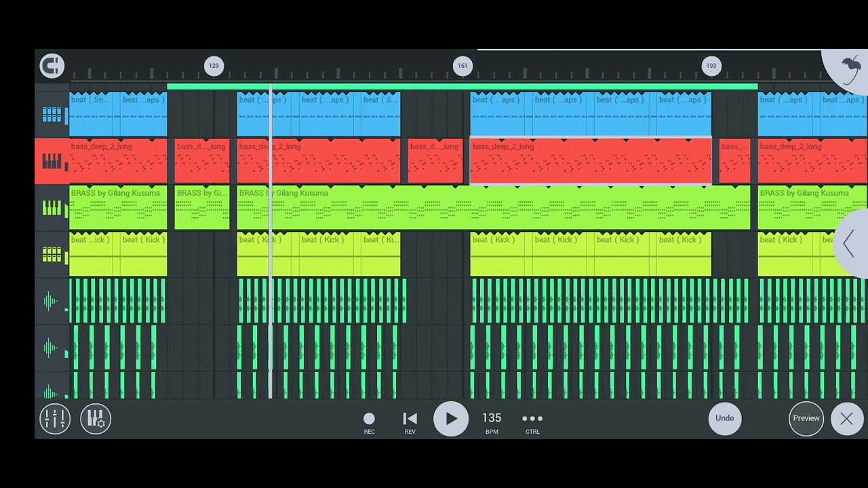This screenshot has height=488, width=868.
Task: Jump to timeline marker 193
Action: coord(711,66)
